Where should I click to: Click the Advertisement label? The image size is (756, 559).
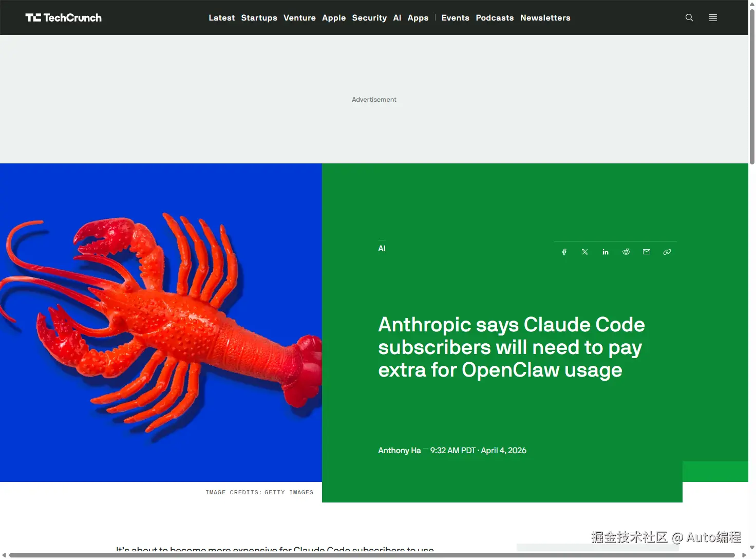point(374,99)
